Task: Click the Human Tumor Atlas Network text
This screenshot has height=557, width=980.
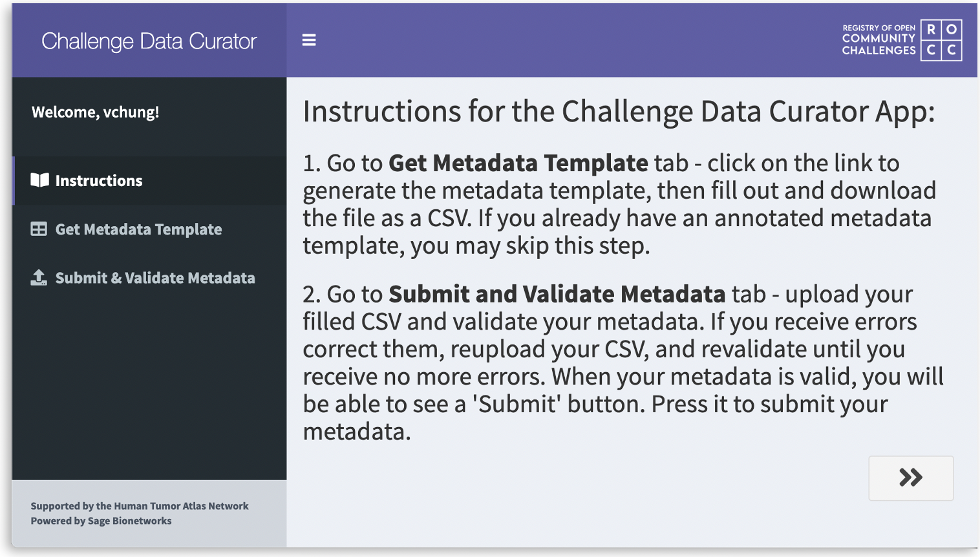Action: (140, 506)
